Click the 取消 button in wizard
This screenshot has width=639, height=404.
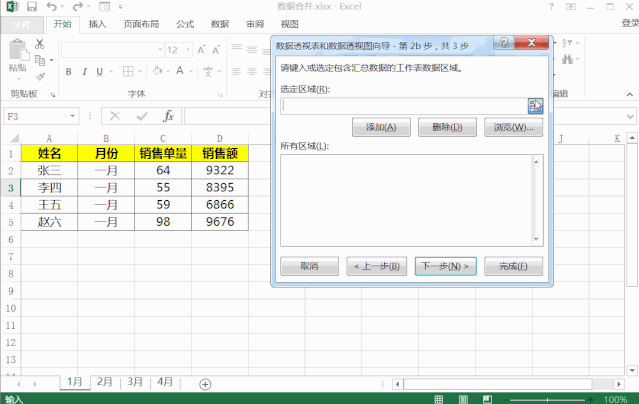309,266
